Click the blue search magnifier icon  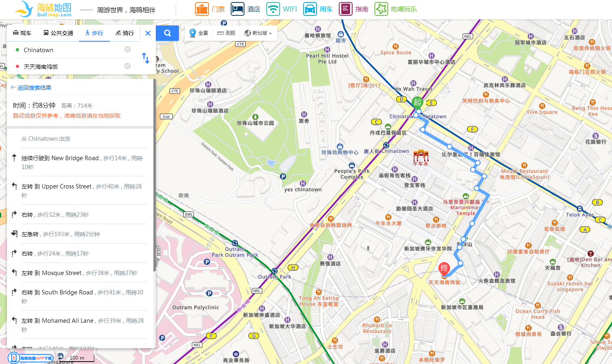pyautogui.click(x=167, y=33)
